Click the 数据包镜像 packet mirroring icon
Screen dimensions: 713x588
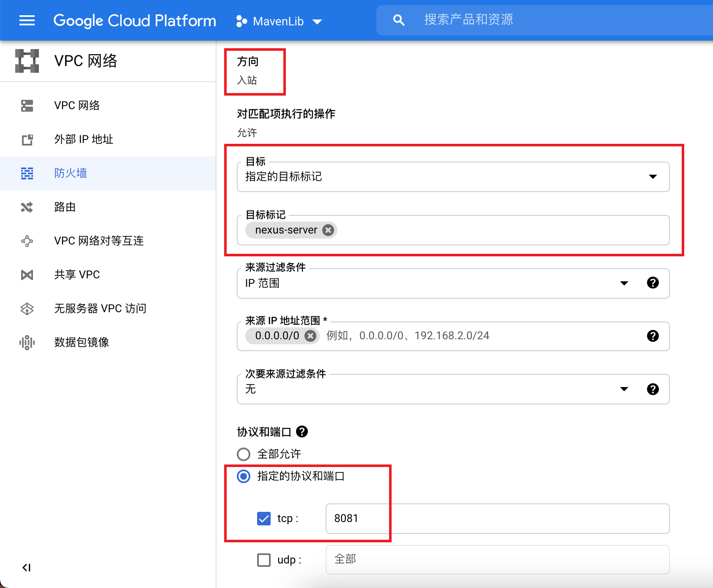pos(27,342)
